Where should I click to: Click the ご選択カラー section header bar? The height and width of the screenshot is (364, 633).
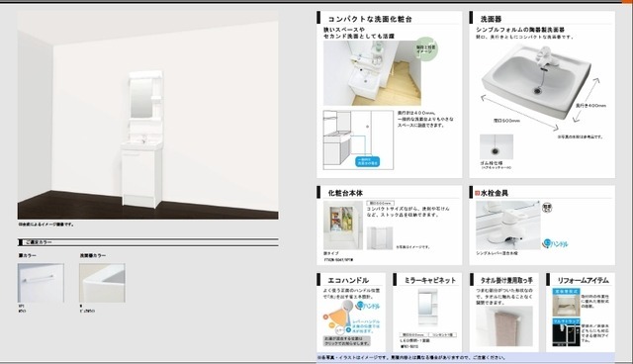148,242
